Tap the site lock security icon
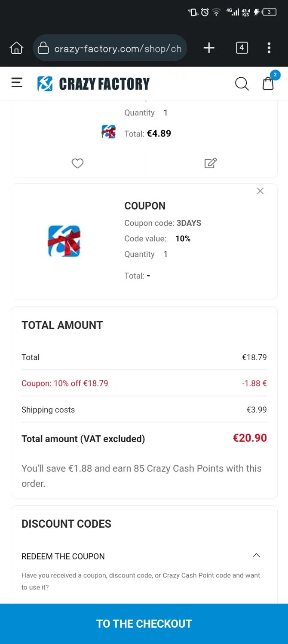Viewport: 288px width, 644px height. (x=43, y=48)
